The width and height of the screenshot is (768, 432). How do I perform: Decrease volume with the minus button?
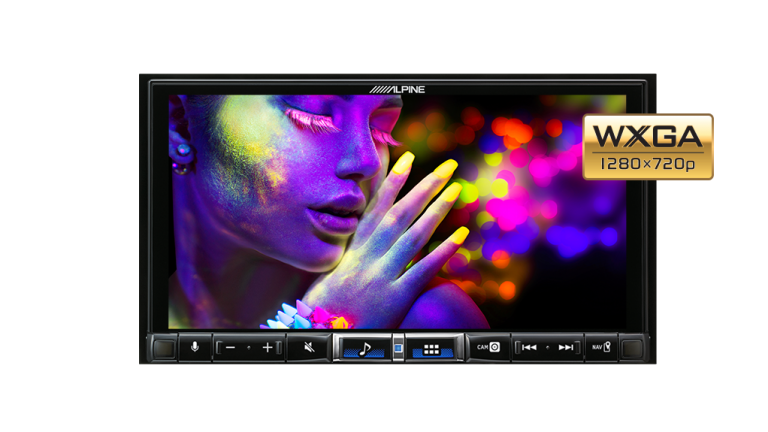click(230, 348)
